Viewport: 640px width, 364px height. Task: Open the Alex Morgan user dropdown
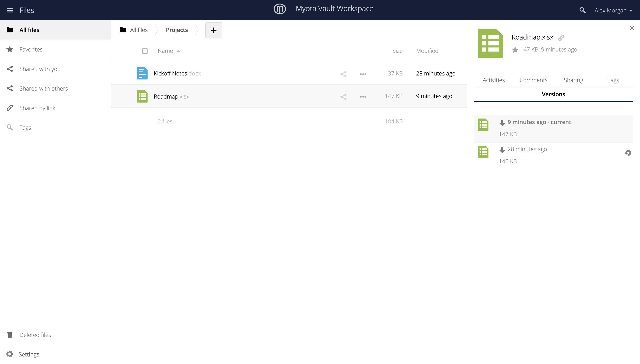pyautogui.click(x=614, y=10)
